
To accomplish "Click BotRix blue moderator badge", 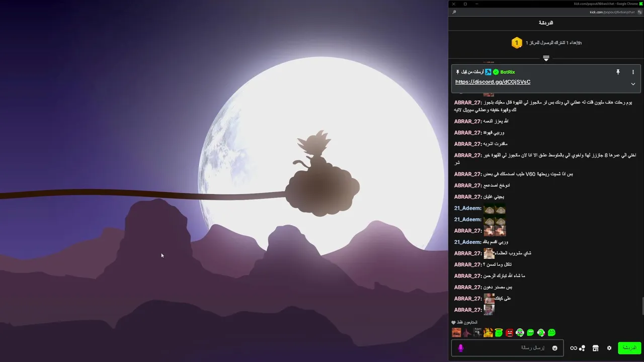I will (x=488, y=72).
